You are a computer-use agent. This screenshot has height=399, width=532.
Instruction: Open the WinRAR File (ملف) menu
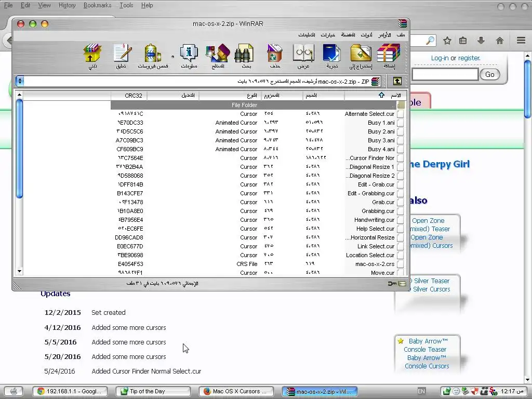click(401, 35)
